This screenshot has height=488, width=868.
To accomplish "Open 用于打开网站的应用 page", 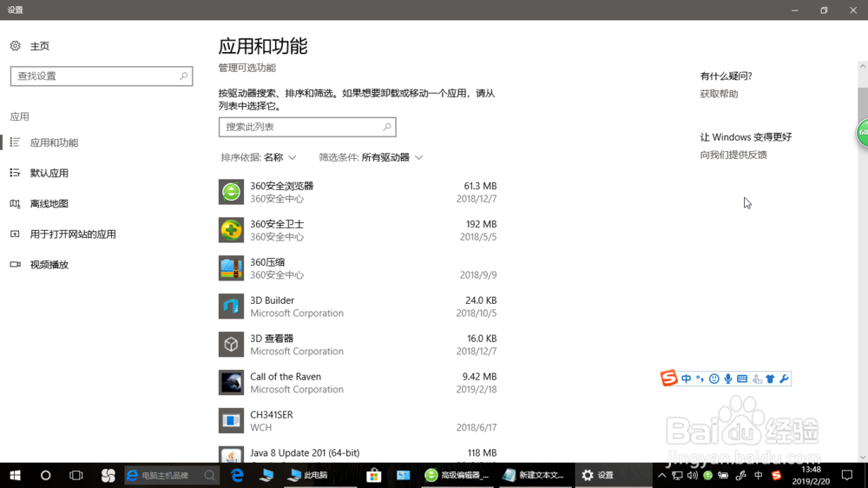I will 73,234.
